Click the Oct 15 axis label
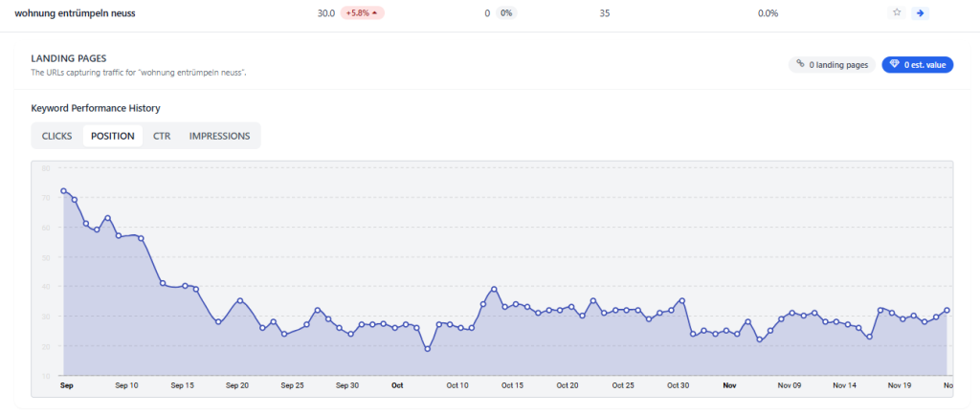 coord(513,386)
